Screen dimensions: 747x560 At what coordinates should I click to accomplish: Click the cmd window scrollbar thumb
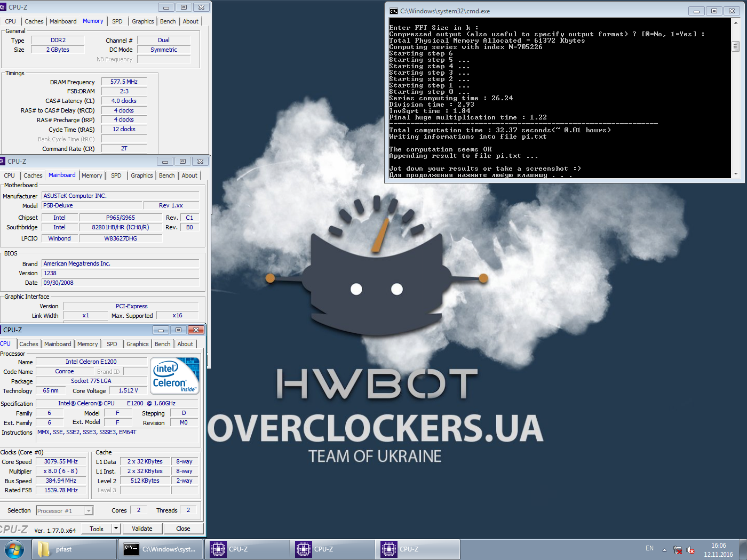[736, 47]
